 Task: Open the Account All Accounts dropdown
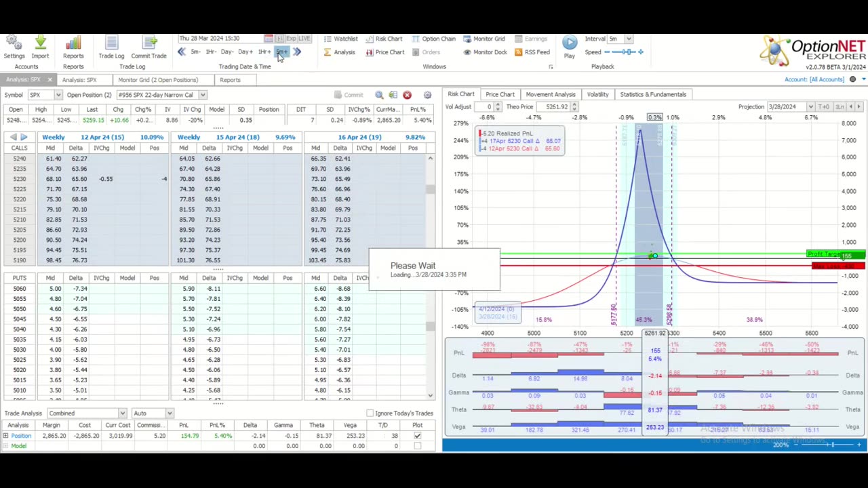(x=864, y=79)
